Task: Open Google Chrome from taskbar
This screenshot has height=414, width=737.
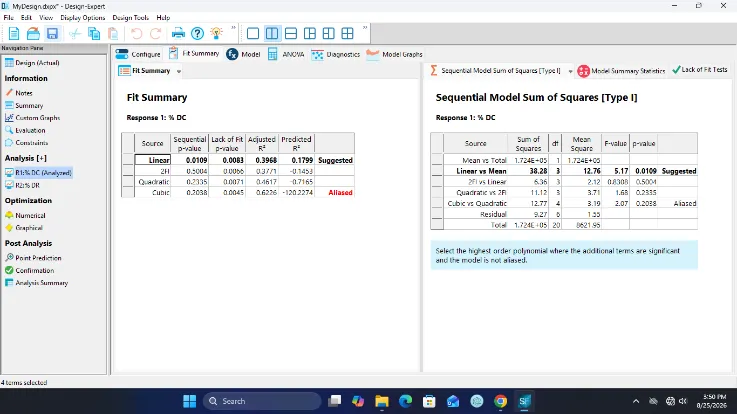Action: click(501, 401)
